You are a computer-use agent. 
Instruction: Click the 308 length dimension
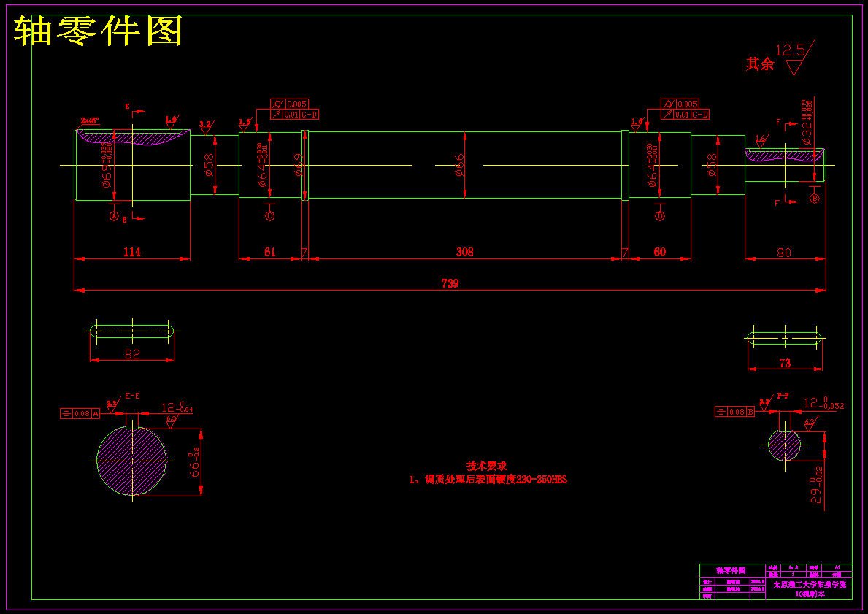(x=465, y=252)
